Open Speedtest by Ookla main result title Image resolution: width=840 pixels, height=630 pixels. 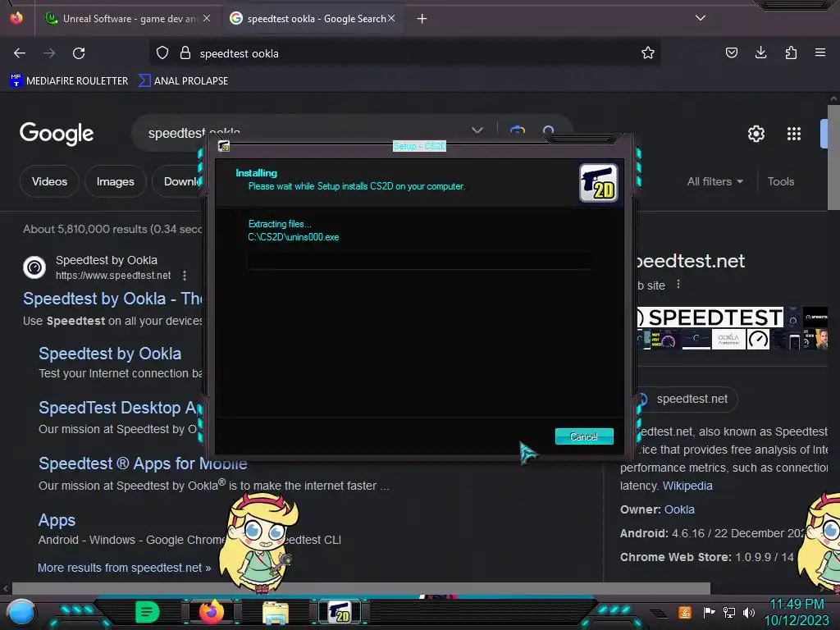pyautogui.click(x=112, y=299)
